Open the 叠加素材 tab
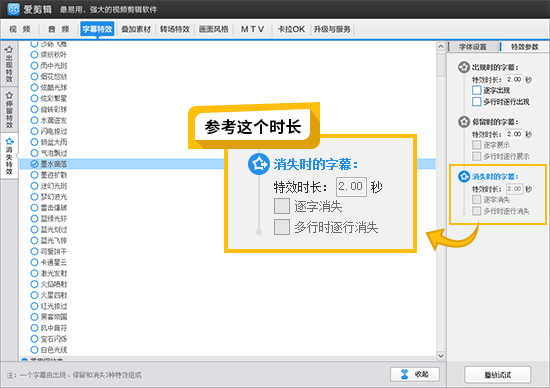This screenshot has height=388, width=550. (136, 29)
